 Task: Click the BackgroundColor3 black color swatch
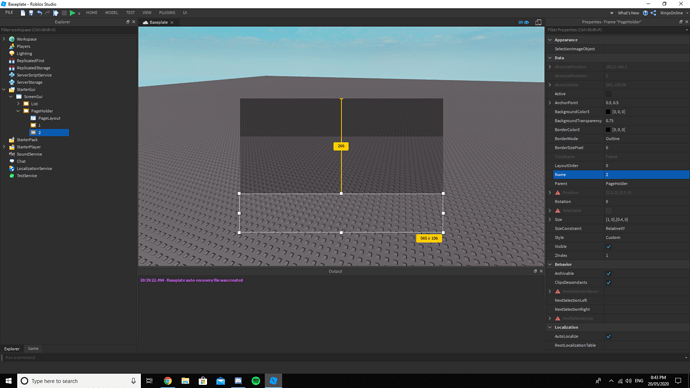click(608, 112)
